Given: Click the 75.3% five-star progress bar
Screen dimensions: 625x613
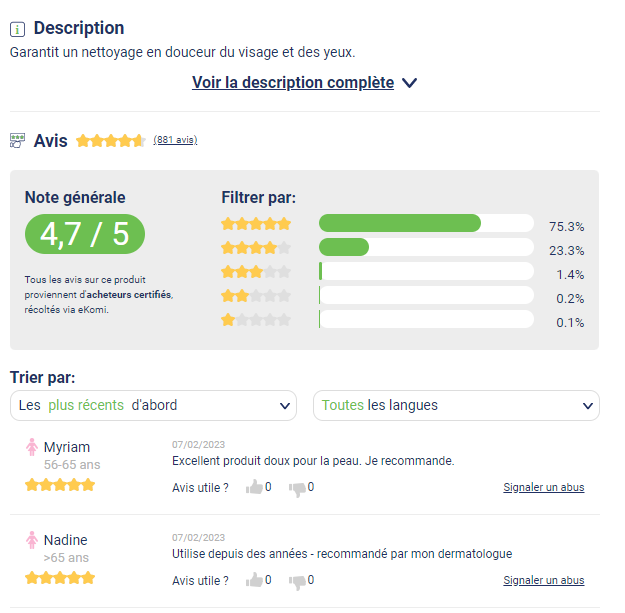Looking at the screenshot, I should point(426,223).
